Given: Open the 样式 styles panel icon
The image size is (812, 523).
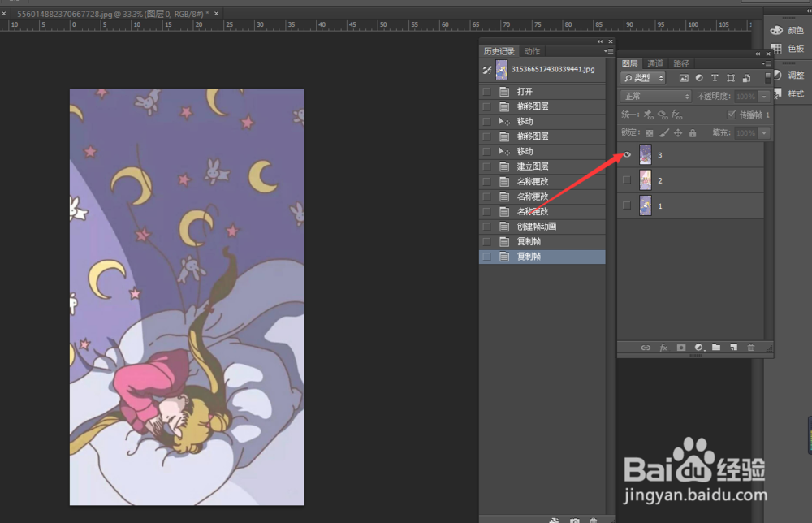Looking at the screenshot, I should point(777,93).
